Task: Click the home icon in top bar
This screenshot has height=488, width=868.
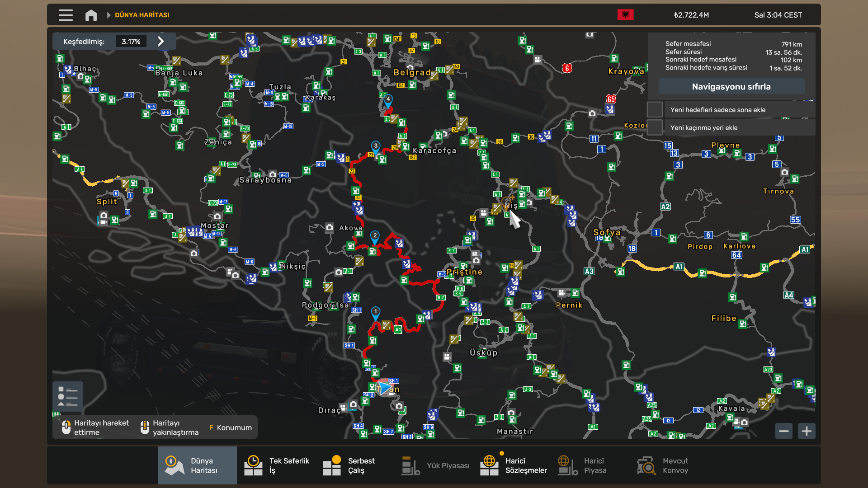Action: click(x=91, y=15)
